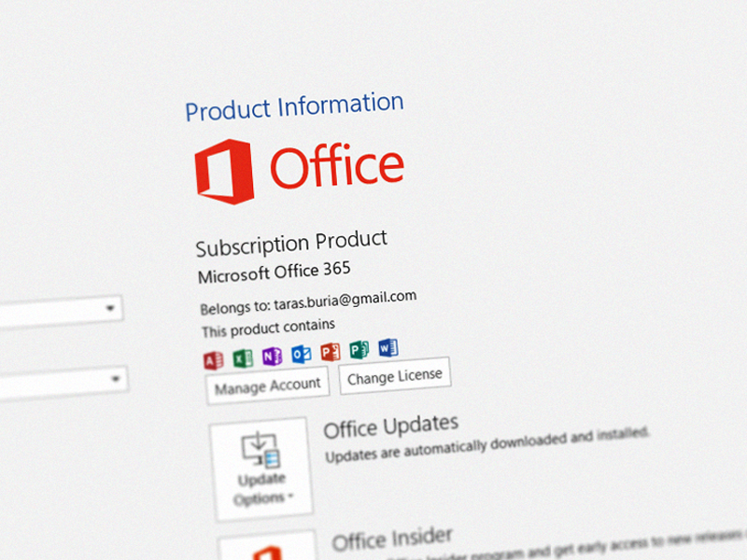
Task: Click 'Updates are automatically downloaded and installed'
Action: 486,445
